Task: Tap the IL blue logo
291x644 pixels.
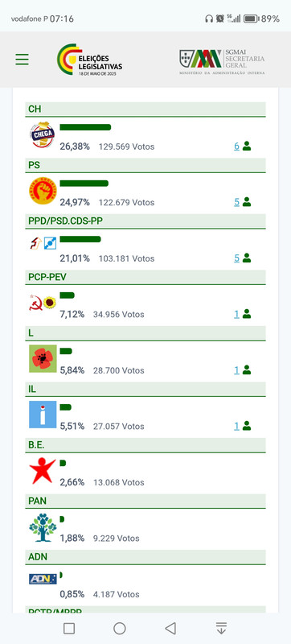Action: (43, 415)
